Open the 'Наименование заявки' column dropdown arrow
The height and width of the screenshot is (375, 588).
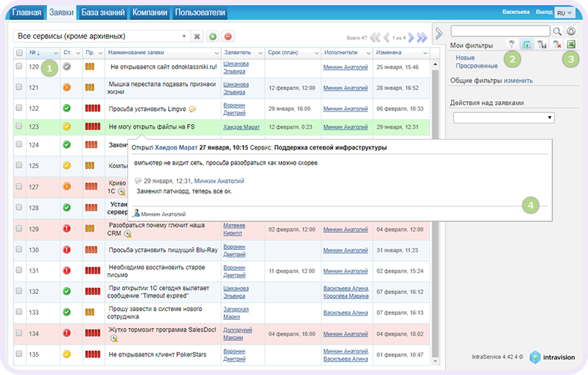(217, 54)
